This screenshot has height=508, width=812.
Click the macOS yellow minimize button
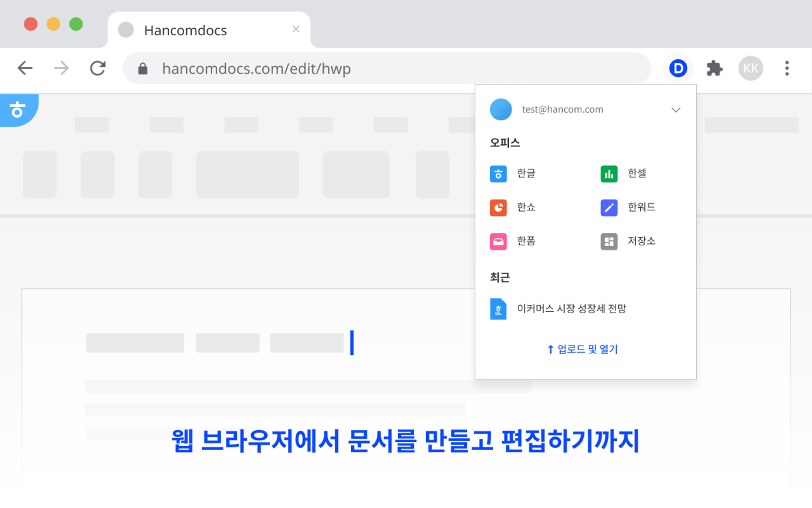[x=53, y=24]
